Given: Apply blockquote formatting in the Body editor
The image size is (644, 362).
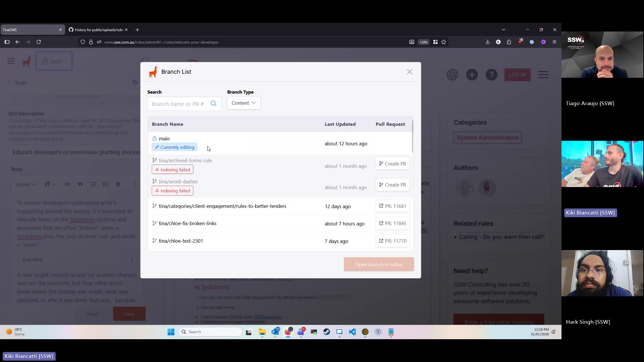Looking at the screenshot, I should pyautogui.click(x=80, y=184).
